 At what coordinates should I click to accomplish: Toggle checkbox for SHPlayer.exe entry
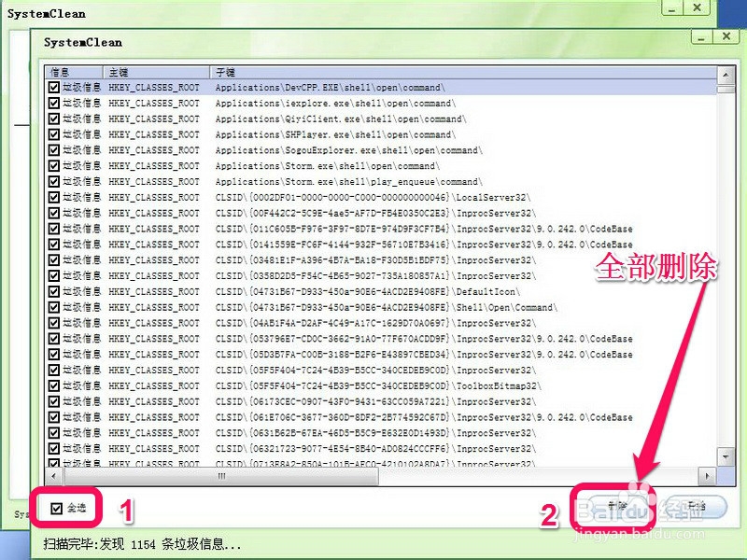tap(54, 134)
